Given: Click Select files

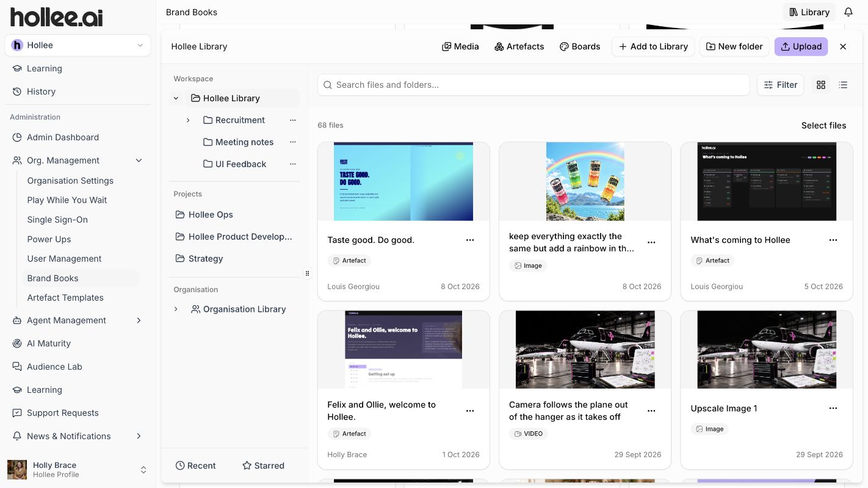Looking at the screenshot, I should click(x=823, y=126).
